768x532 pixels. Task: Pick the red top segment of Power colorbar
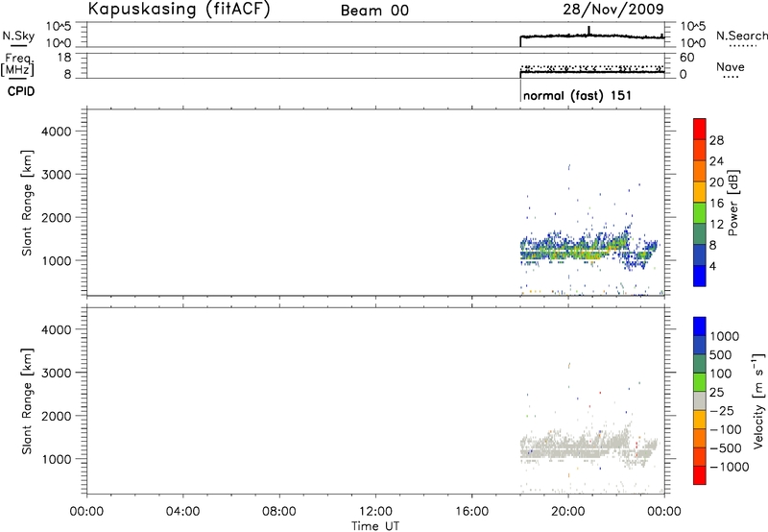coord(700,130)
